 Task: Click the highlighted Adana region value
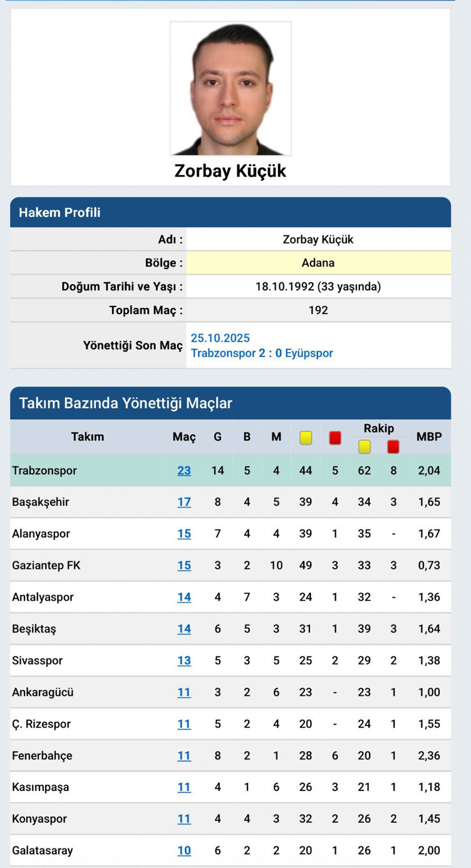click(318, 263)
